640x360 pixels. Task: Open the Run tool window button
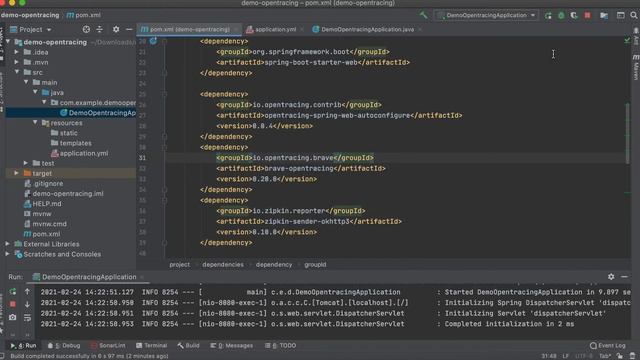pos(23,346)
